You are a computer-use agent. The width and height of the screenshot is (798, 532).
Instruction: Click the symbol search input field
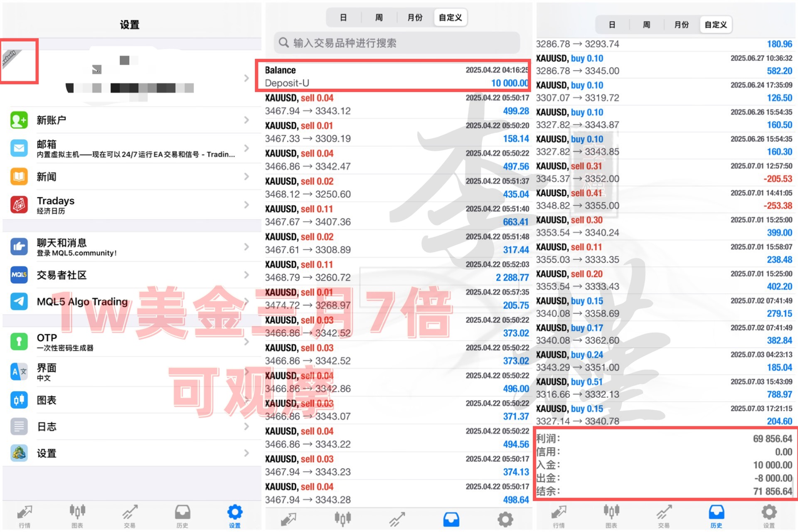coord(397,43)
